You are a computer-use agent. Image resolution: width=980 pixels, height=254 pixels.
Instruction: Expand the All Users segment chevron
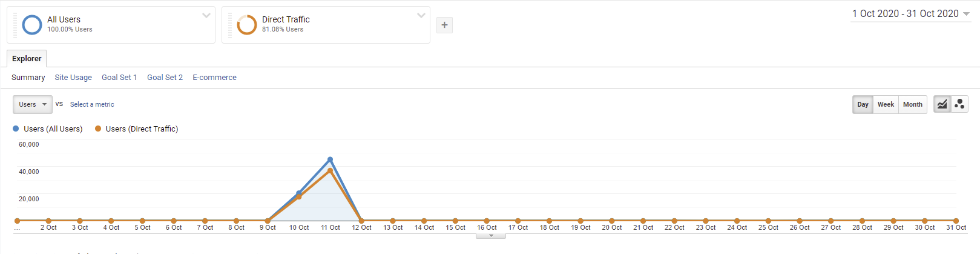tap(206, 16)
